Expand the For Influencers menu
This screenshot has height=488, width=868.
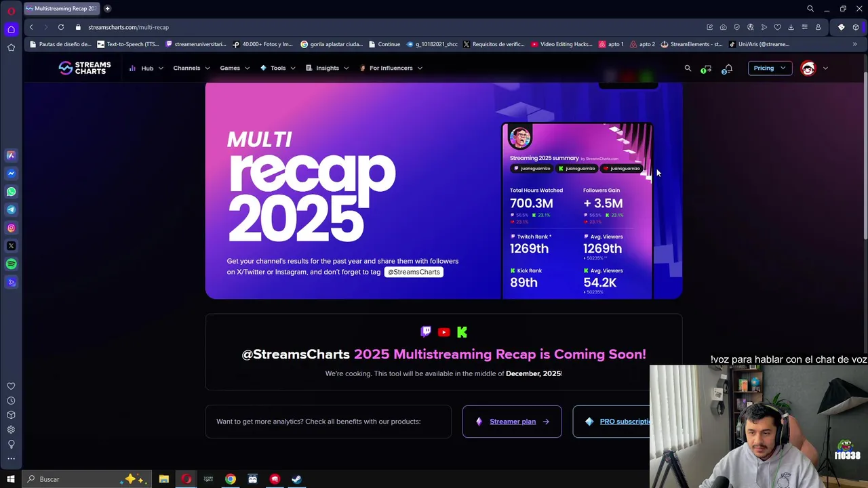(391, 68)
